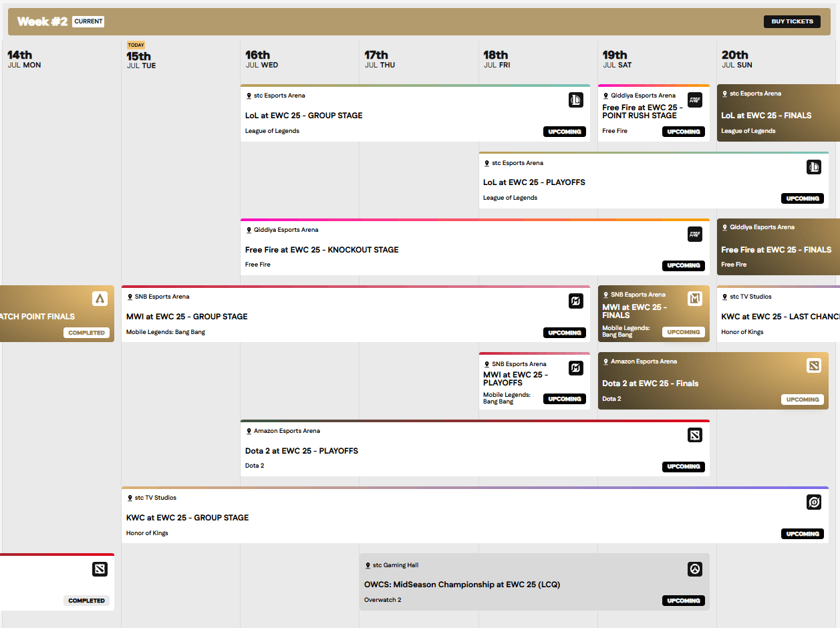This screenshot has height=628, width=840.
Task: Click the Honor of Kings logo on KWC Group Stage card
Action: (814, 502)
